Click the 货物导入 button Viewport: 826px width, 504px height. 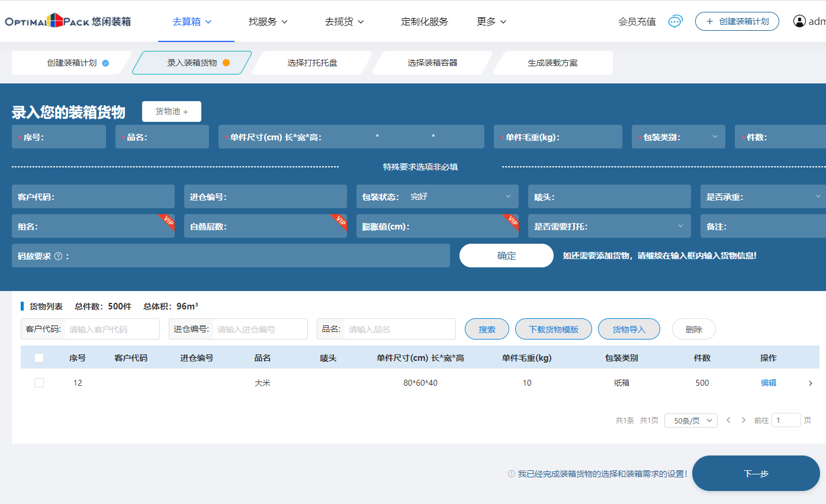[x=629, y=329]
